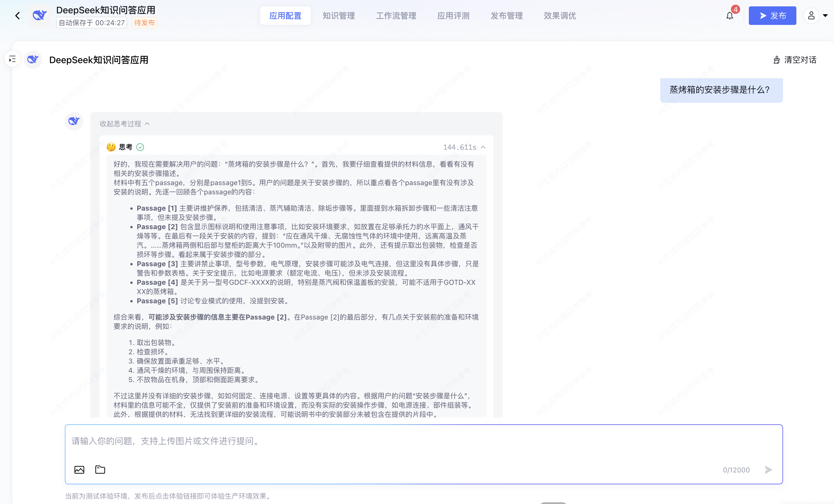Screen dimensions: 834x504
Task: Click the user profile avatar icon
Action: 811,16
